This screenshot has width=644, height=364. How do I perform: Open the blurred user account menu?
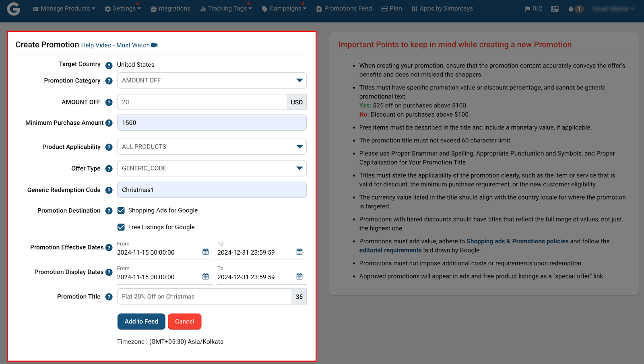click(x=613, y=8)
